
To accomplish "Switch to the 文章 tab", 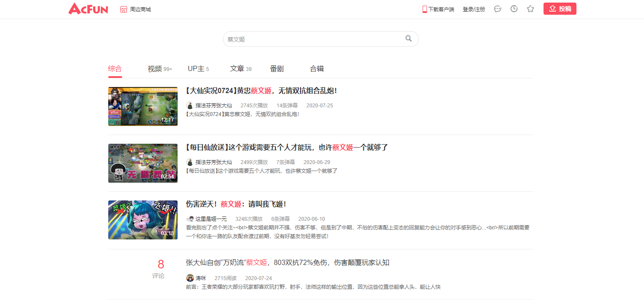I will point(241,69).
